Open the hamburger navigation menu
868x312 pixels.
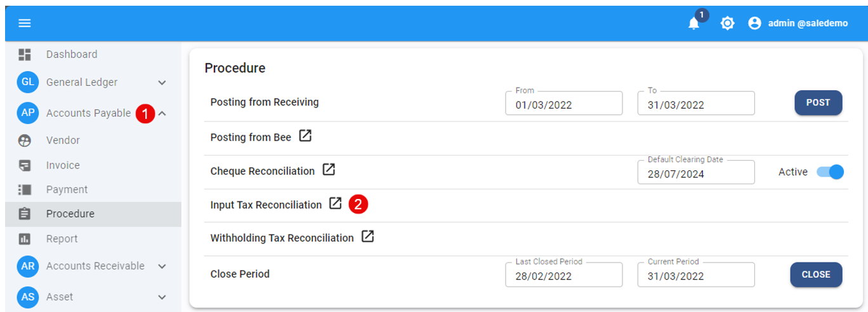coord(25,24)
